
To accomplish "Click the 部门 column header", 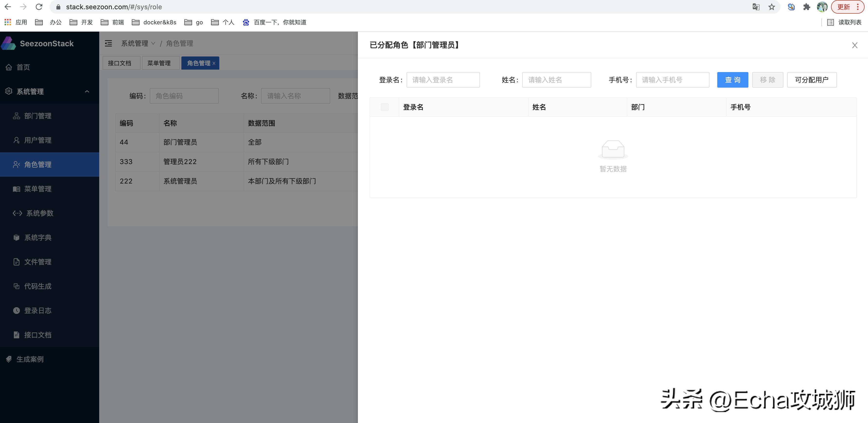I will pos(676,107).
